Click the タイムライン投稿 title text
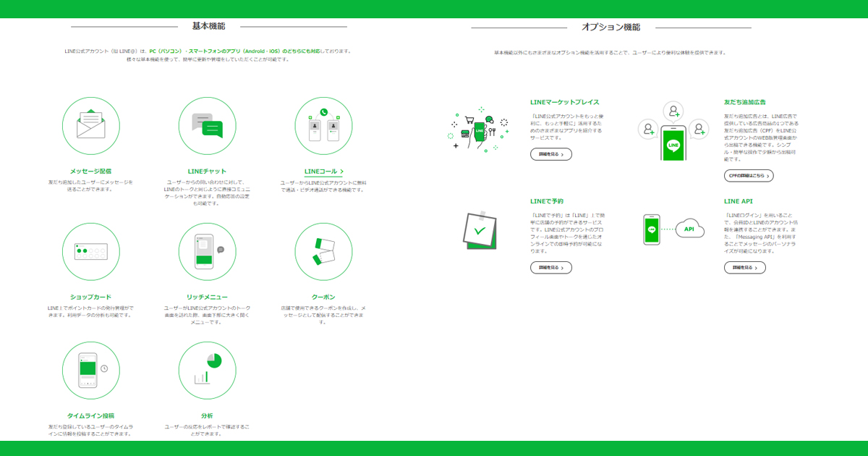 point(90,416)
